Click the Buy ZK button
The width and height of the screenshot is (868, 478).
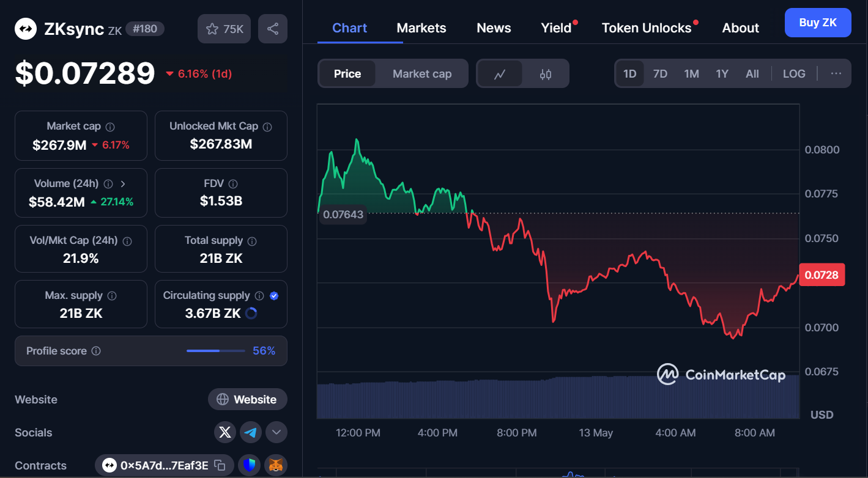818,23
